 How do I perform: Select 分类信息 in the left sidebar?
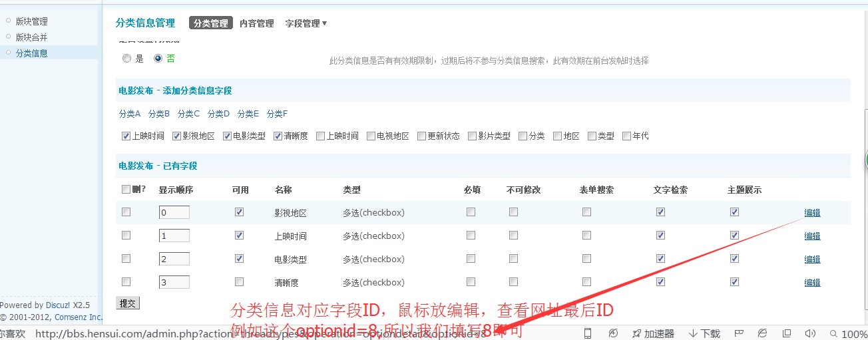pos(32,53)
